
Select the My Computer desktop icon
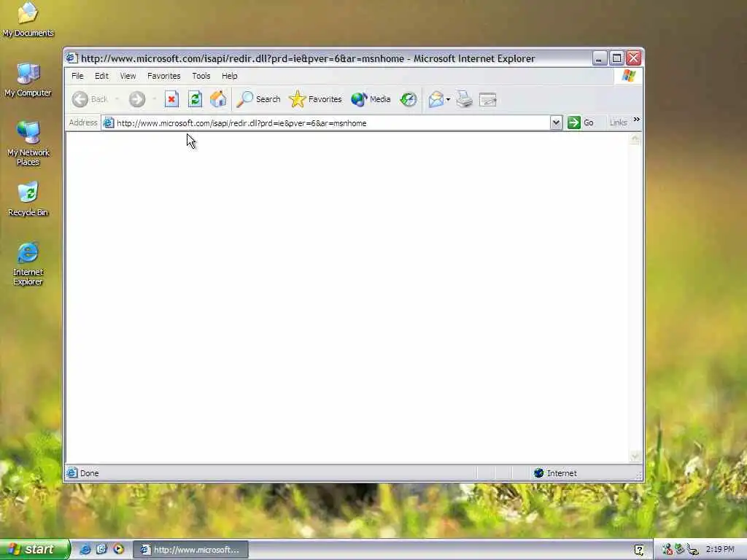[28, 80]
